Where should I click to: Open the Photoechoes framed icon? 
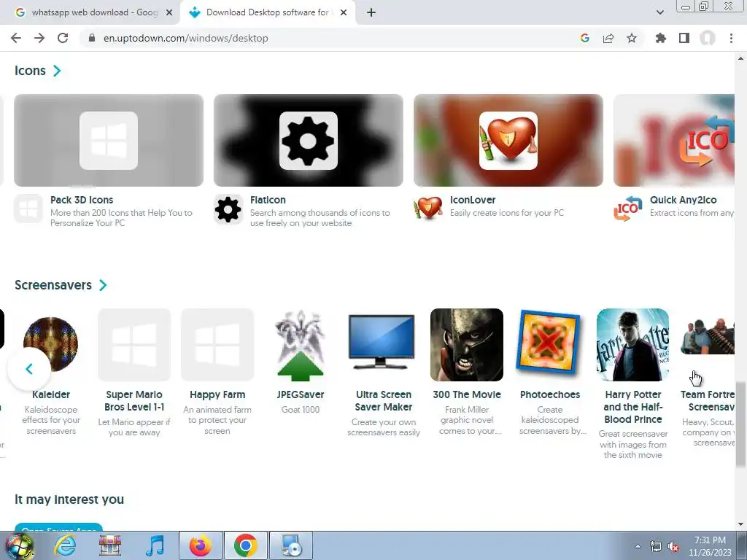[550, 345]
